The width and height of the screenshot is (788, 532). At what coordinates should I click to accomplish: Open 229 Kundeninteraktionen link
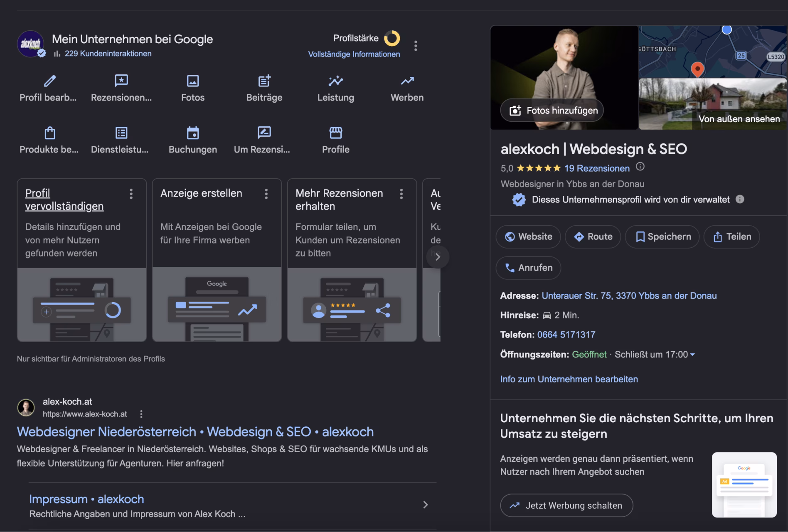tap(108, 54)
